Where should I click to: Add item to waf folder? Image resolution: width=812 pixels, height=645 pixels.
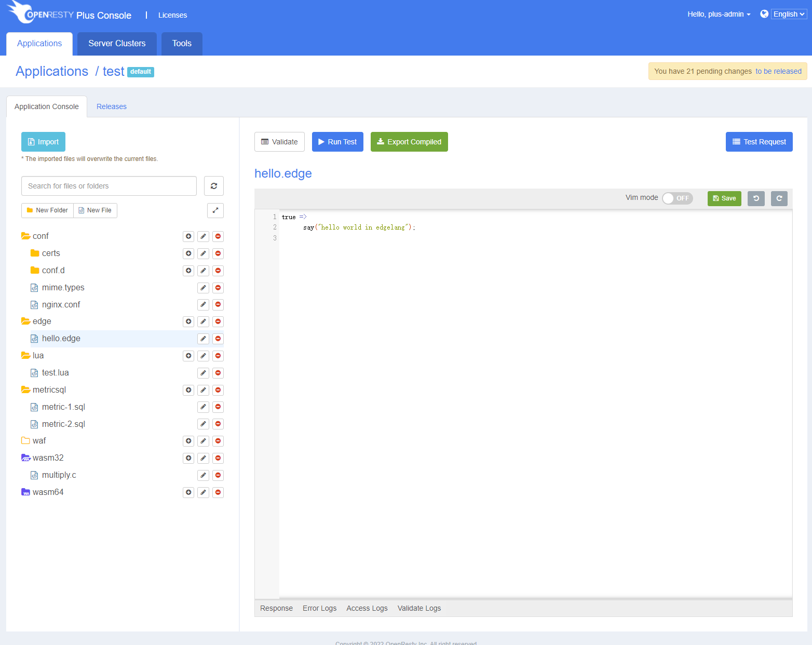point(188,441)
